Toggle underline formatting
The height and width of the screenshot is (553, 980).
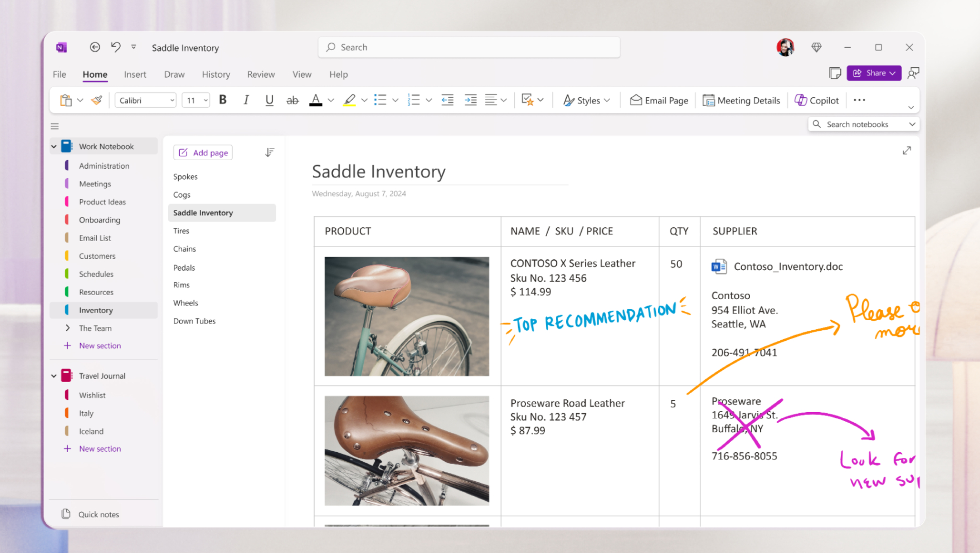(269, 100)
